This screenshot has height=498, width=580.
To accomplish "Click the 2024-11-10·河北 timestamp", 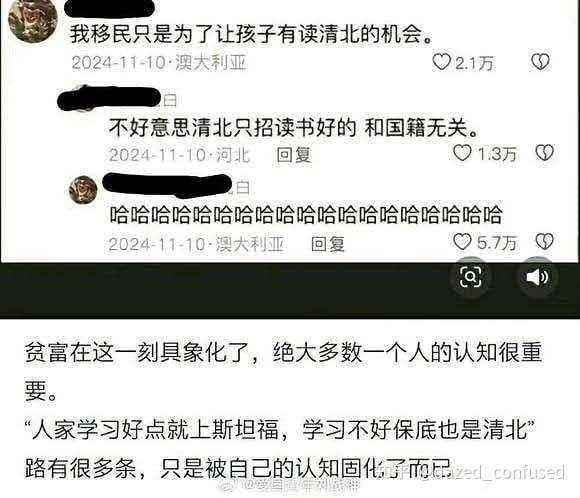I will (179, 154).
